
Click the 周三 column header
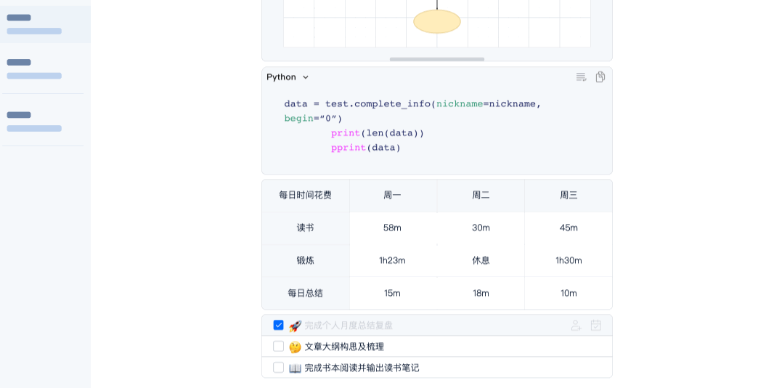[568, 195]
